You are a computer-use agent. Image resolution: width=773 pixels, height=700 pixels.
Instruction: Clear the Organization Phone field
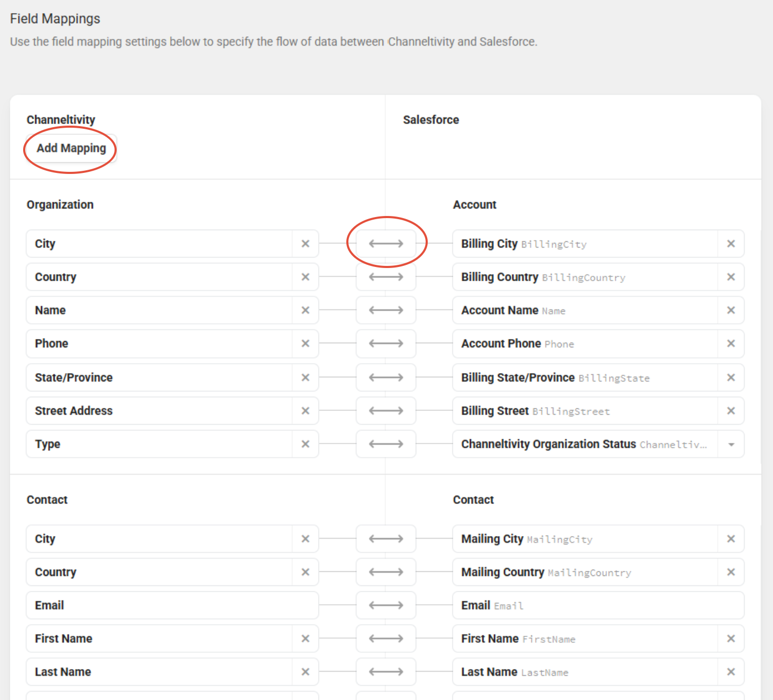305,344
